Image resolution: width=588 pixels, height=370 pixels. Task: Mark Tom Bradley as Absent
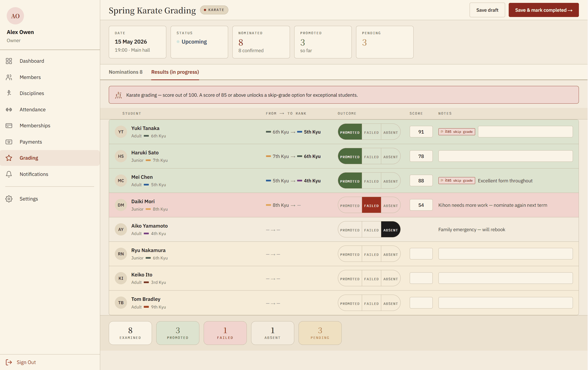tap(391, 303)
